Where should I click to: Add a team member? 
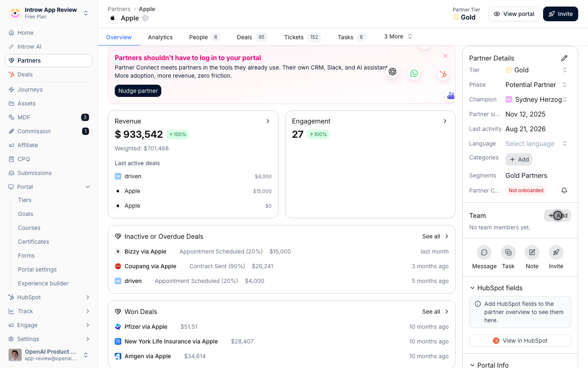coord(557,215)
